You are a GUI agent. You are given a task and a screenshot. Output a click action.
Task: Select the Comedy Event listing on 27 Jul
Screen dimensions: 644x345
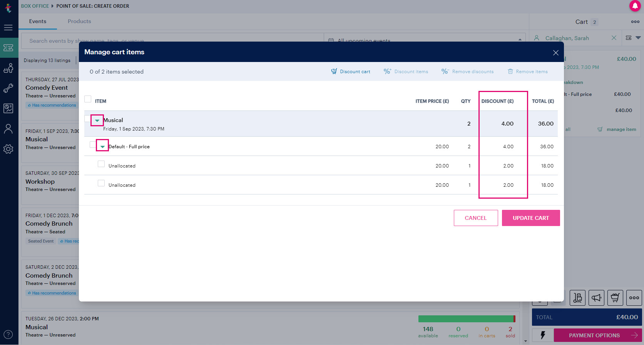50,95
